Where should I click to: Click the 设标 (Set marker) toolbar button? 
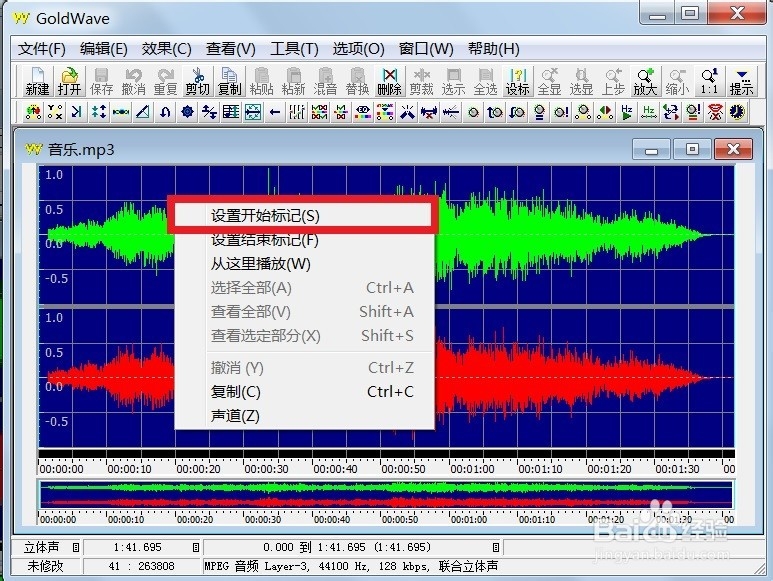tap(518, 81)
